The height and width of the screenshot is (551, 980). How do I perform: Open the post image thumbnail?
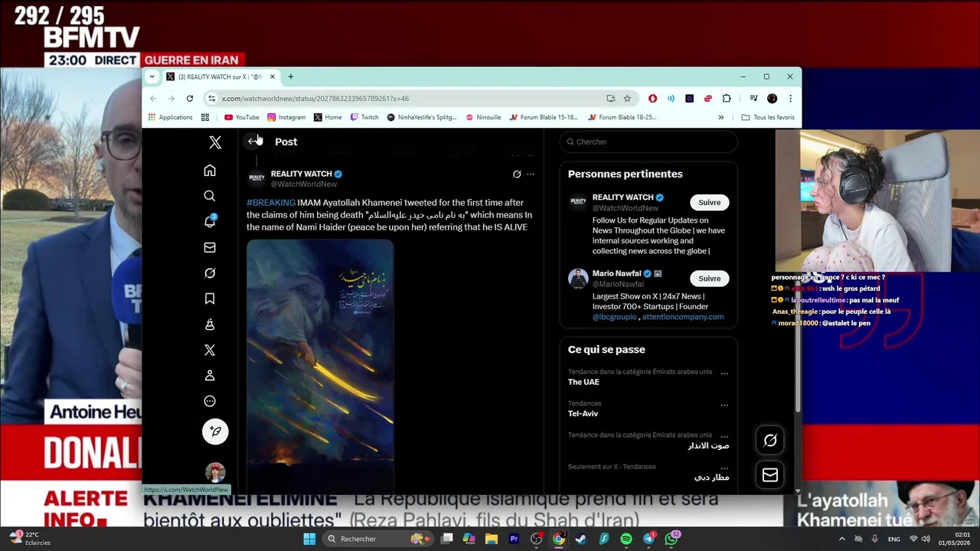[320, 366]
